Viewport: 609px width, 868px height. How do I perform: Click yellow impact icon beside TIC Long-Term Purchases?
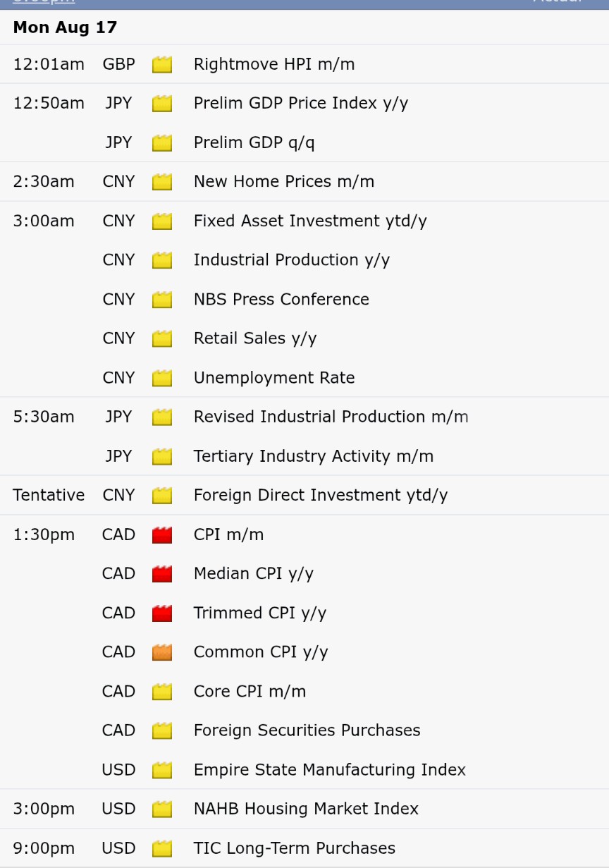point(162,848)
